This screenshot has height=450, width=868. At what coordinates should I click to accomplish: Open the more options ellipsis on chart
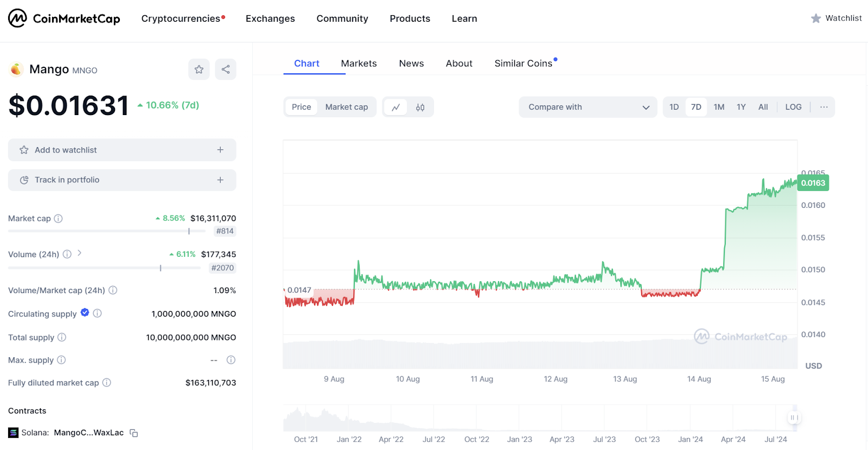click(824, 107)
